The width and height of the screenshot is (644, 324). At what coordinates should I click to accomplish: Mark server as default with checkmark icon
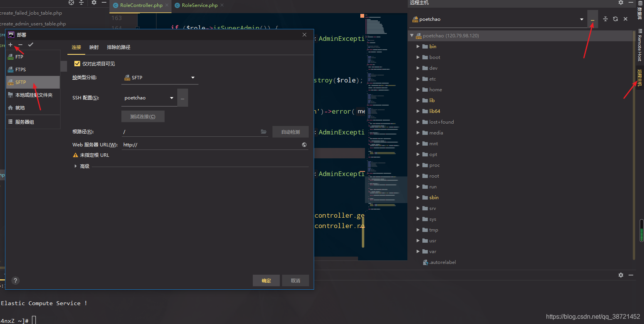(x=31, y=45)
